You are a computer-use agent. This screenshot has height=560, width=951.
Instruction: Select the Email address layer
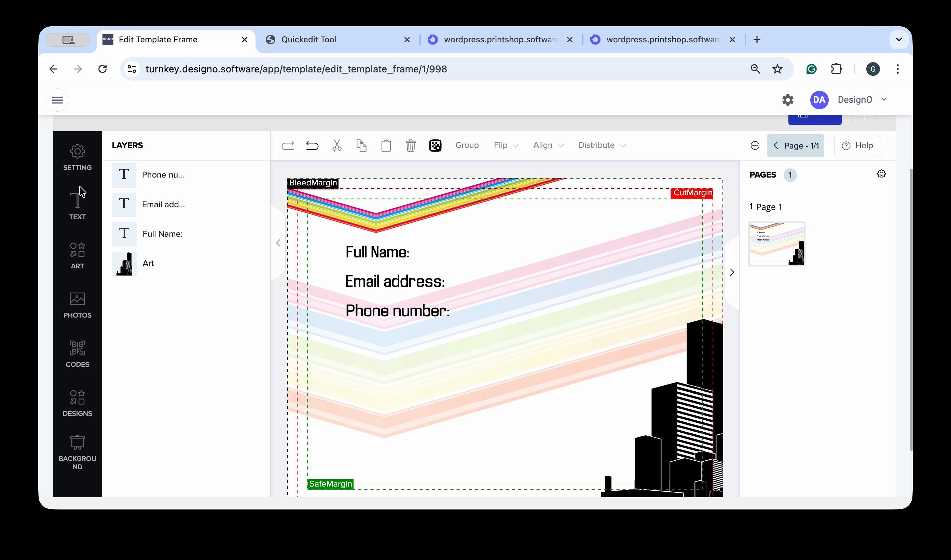pos(163,205)
